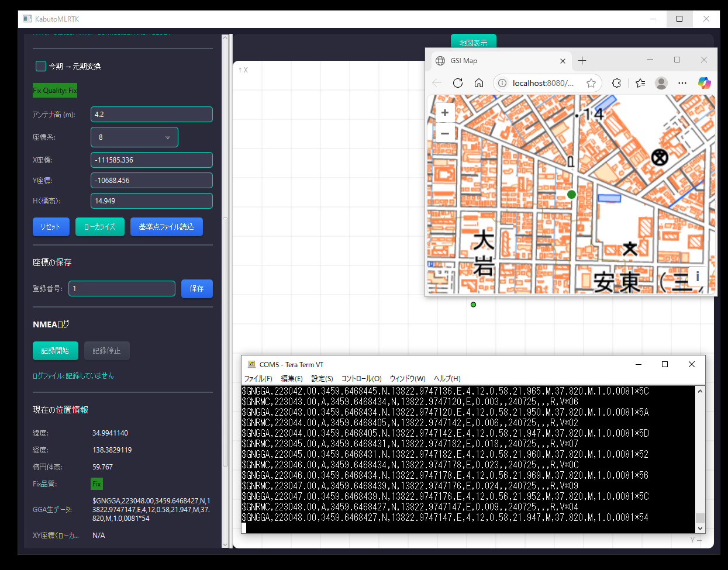Click the ローカライズ button

point(100,227)
